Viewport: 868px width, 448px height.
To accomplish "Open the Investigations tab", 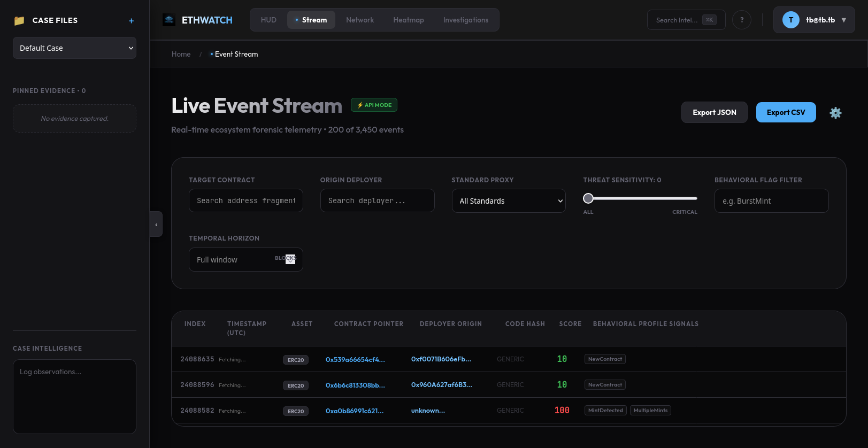I will [466, 20].
